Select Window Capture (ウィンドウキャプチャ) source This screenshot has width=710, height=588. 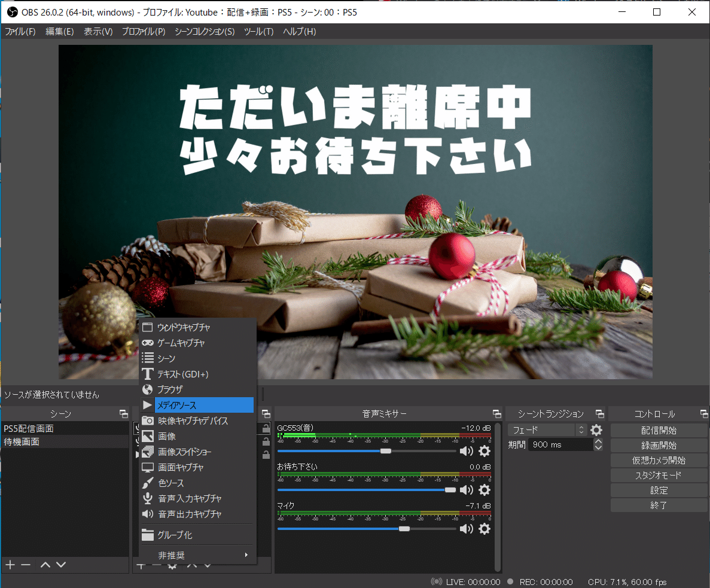(197, 327)
